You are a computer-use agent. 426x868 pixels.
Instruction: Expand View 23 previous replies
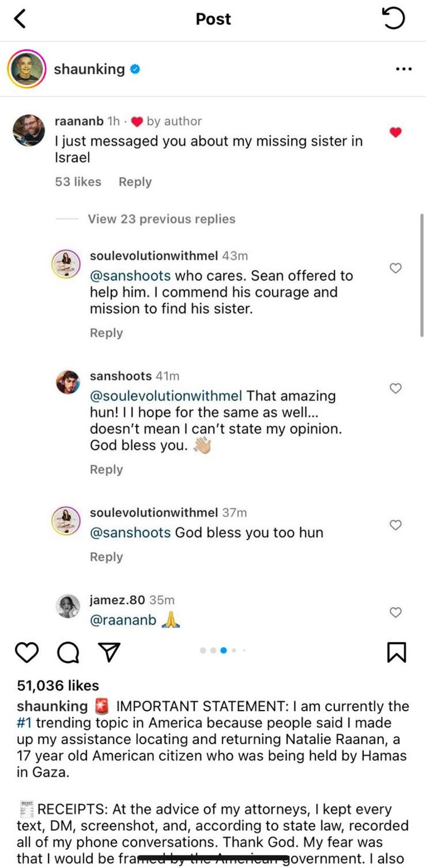click(x=161, y=219)
